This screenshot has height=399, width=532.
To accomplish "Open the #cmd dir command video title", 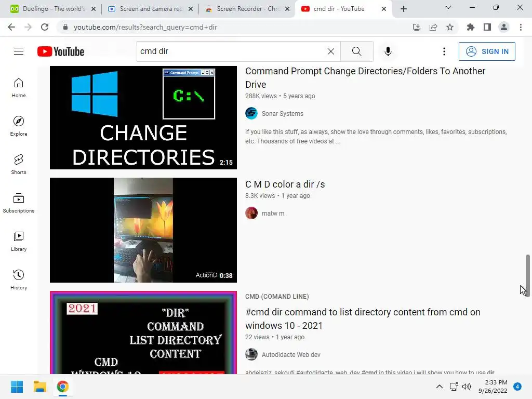I will coord(363,318).
